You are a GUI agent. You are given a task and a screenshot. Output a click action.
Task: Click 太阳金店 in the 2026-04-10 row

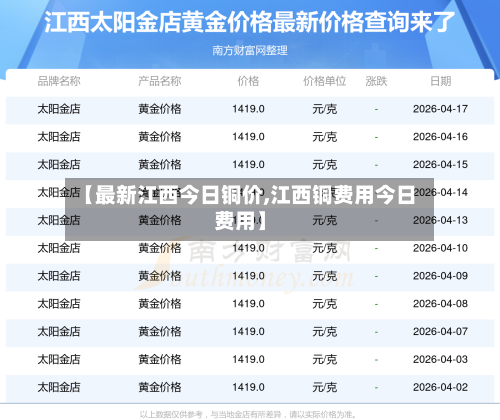pyautogui.click(x=59, y=248)
